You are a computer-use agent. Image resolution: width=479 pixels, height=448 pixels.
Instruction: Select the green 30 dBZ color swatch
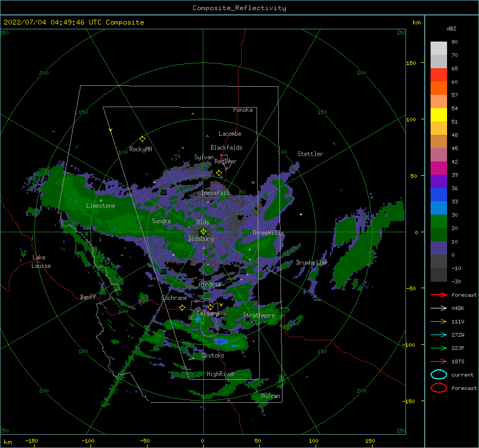click(439, 222)
